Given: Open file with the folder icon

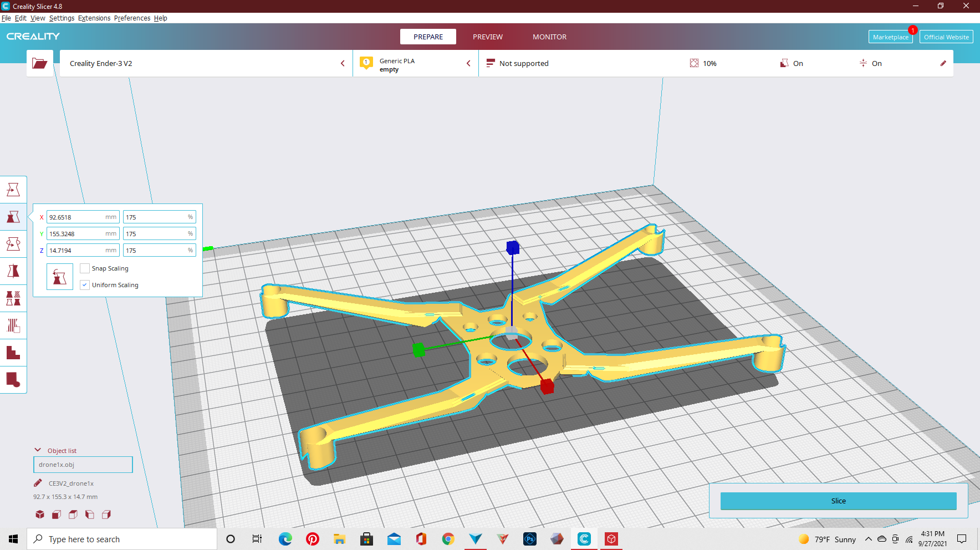Looking at the screenshot, I should coord(40,63).
